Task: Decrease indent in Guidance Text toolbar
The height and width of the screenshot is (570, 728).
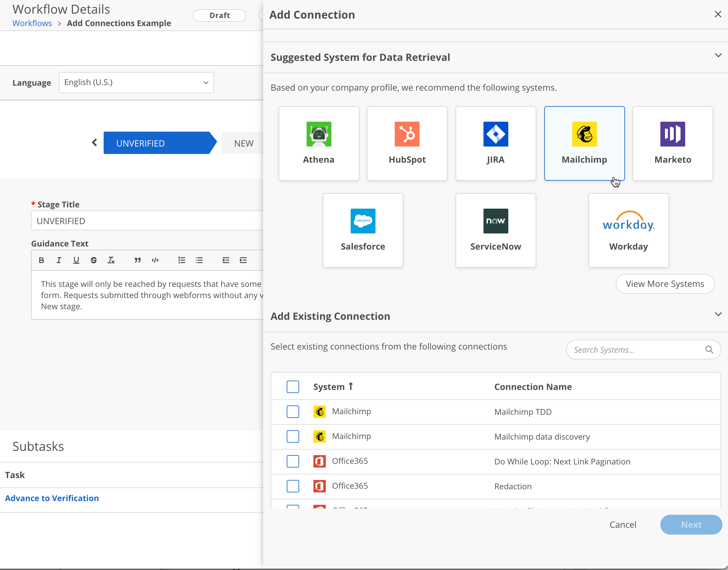Action: pos(226,260)
